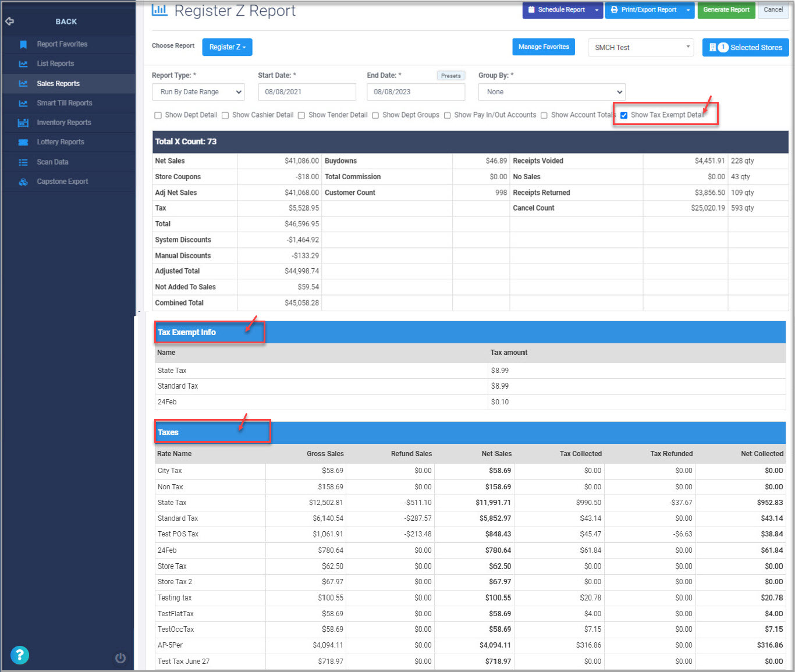This screenshot has height=672, width=795.
Task: Expand the Report Type dropdown
Action: pos(198,92)
